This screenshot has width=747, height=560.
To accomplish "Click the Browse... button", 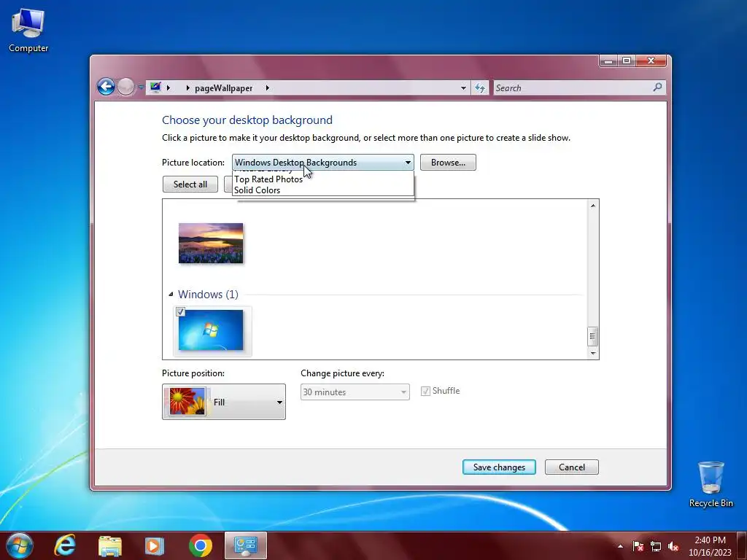I will pyautogui.click(x=448, y=163).
